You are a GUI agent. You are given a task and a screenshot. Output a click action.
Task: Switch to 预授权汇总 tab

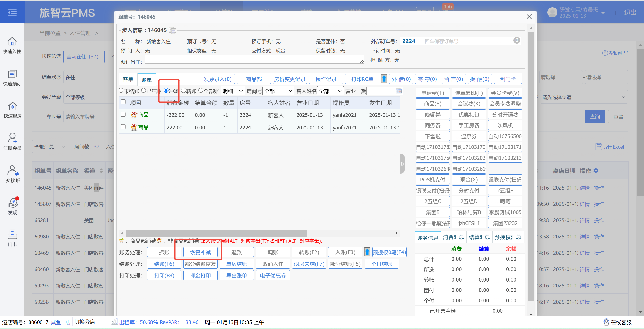point(508,237)
